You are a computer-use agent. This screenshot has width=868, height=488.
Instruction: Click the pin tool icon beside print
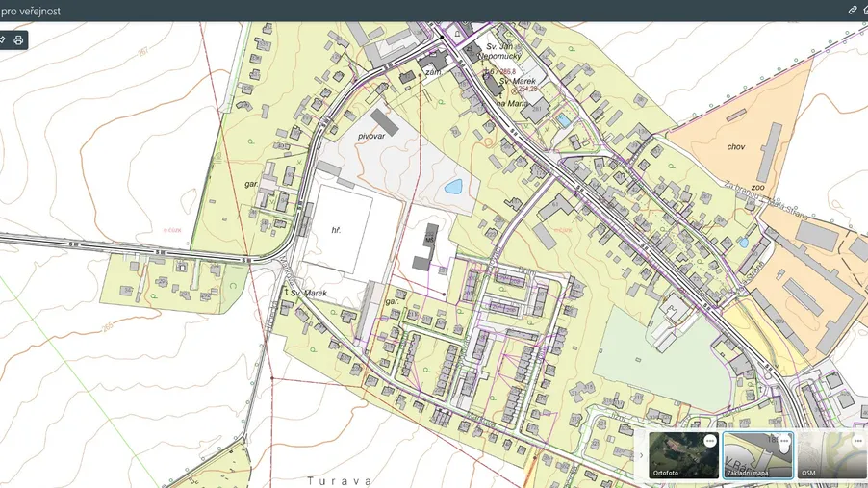tap(3, 40)
